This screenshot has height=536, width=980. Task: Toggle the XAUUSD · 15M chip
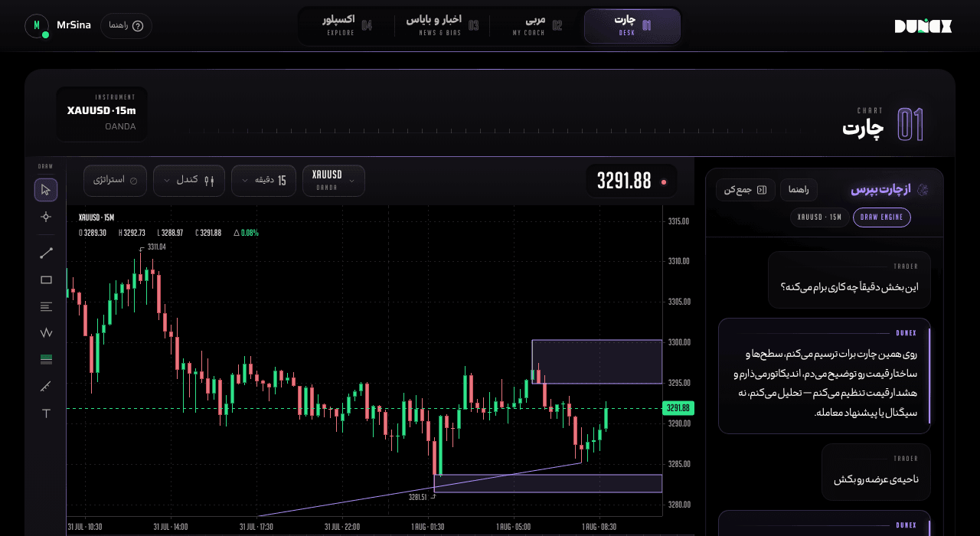pos(820,217)
